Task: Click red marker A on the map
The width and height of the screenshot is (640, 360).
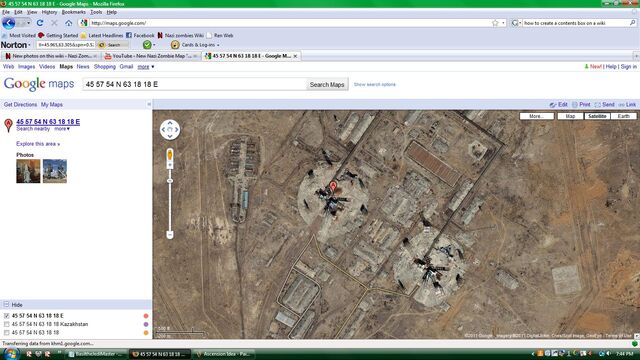Action: [333, 186]
